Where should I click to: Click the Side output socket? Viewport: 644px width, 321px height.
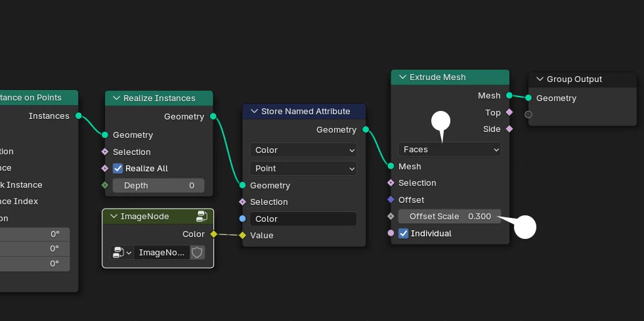[509, 129]
